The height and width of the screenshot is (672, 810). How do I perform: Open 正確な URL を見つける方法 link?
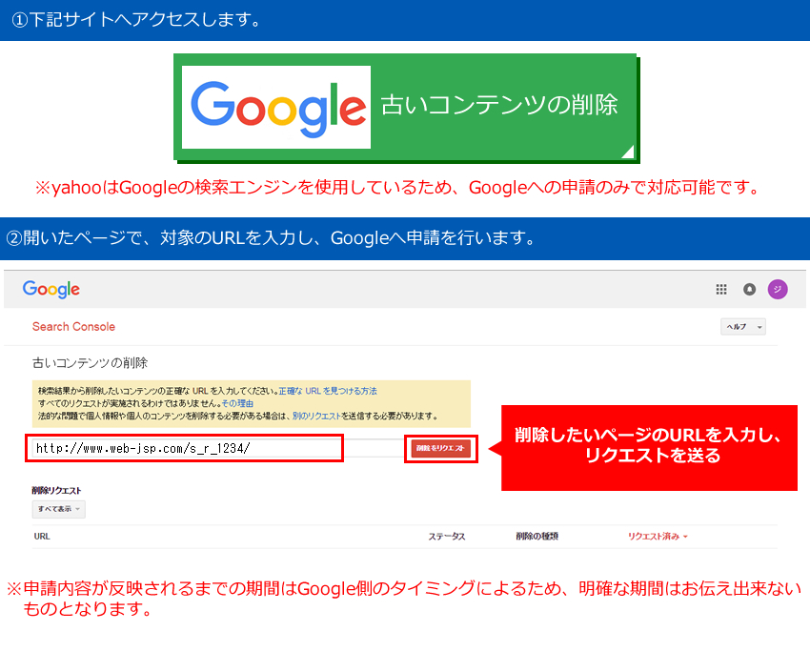coord(328,391)
